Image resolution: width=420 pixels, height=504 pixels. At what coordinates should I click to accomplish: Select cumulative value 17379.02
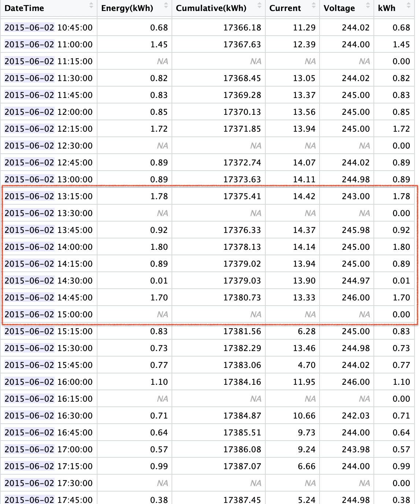(242, 264)
